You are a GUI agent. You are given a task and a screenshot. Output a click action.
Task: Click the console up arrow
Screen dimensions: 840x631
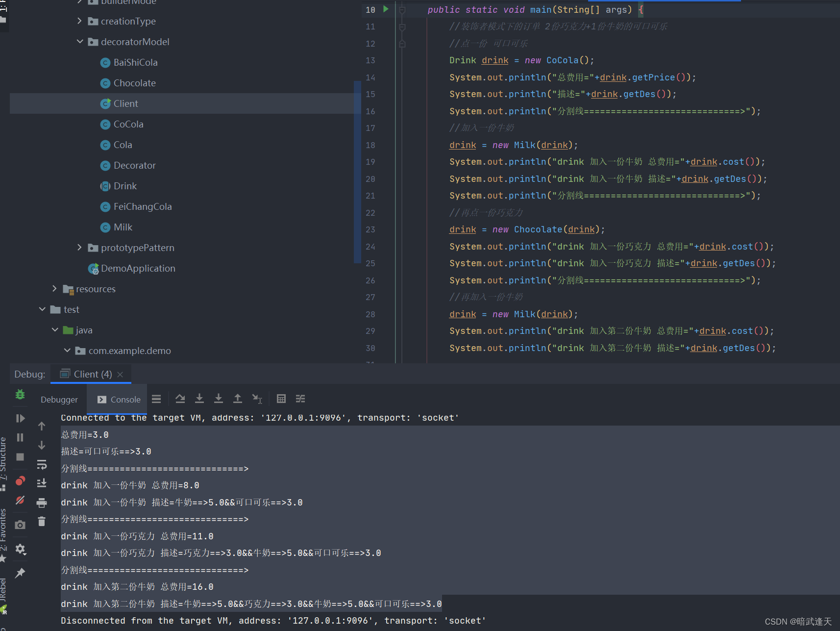[42, 426]
